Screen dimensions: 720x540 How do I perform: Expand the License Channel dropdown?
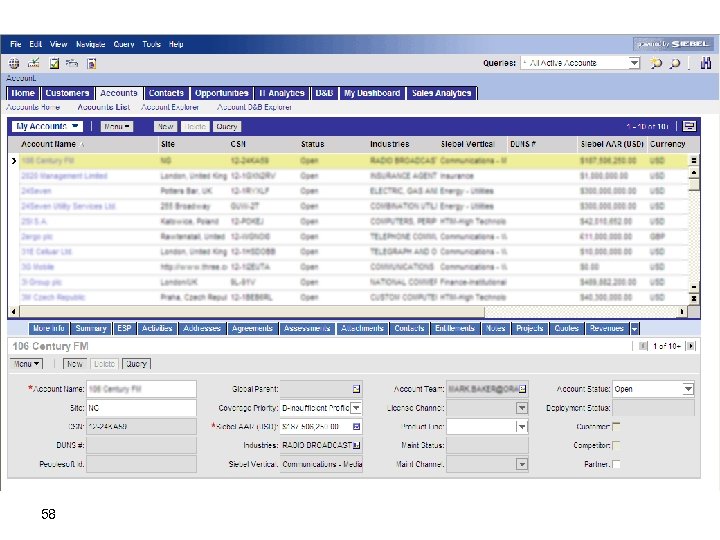(522, 408)
